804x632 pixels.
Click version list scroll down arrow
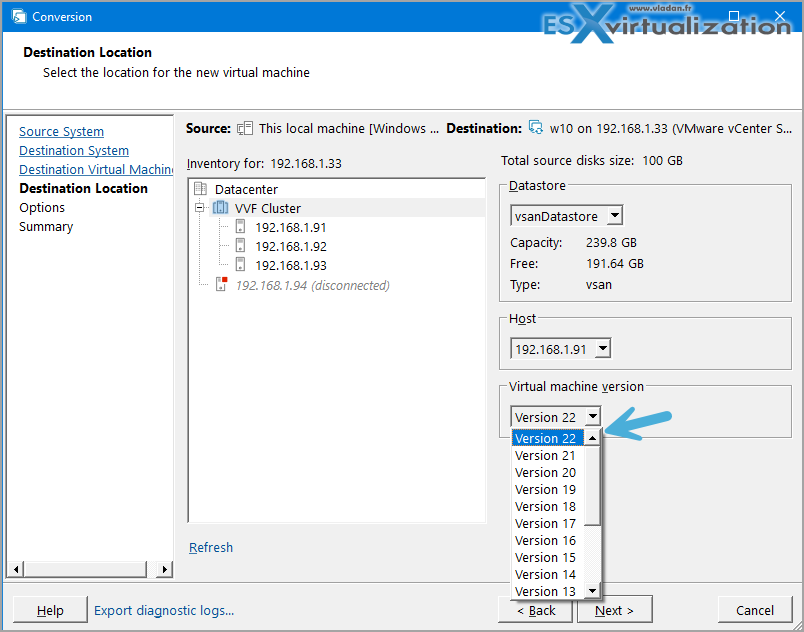tap(592, 590)
